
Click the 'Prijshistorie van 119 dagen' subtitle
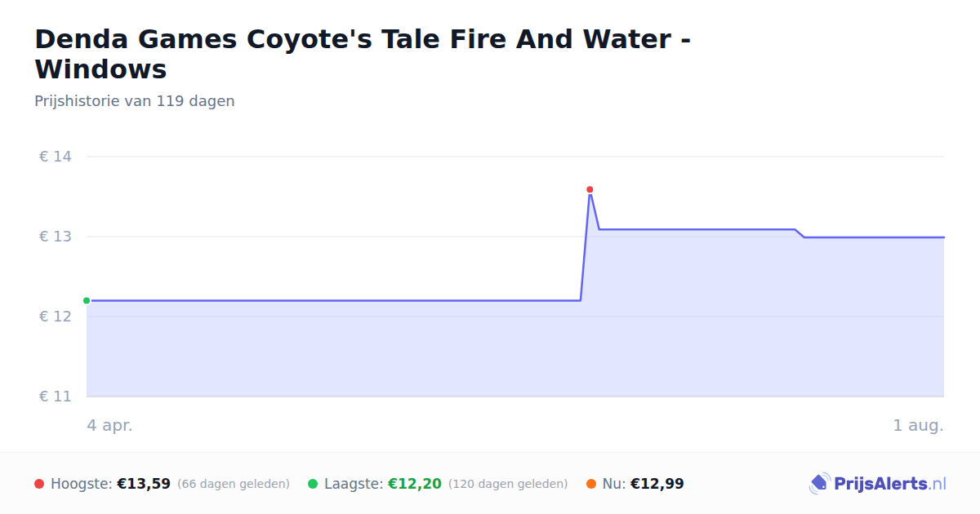coord(135,101)
